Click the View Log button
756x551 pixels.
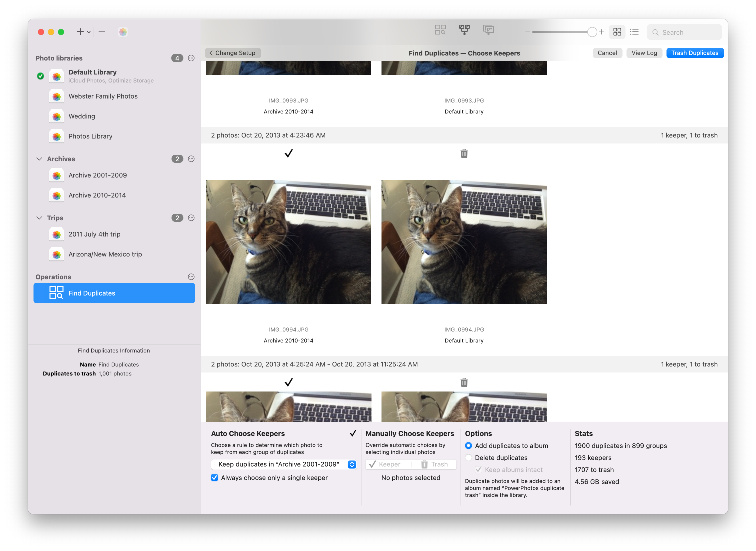(x=644, y=53)
